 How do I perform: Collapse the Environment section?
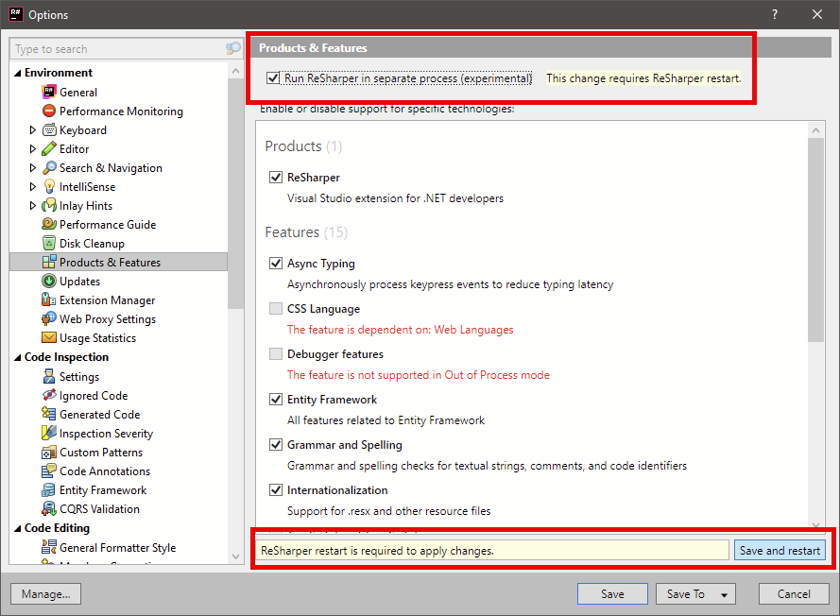tap(17, 73)
